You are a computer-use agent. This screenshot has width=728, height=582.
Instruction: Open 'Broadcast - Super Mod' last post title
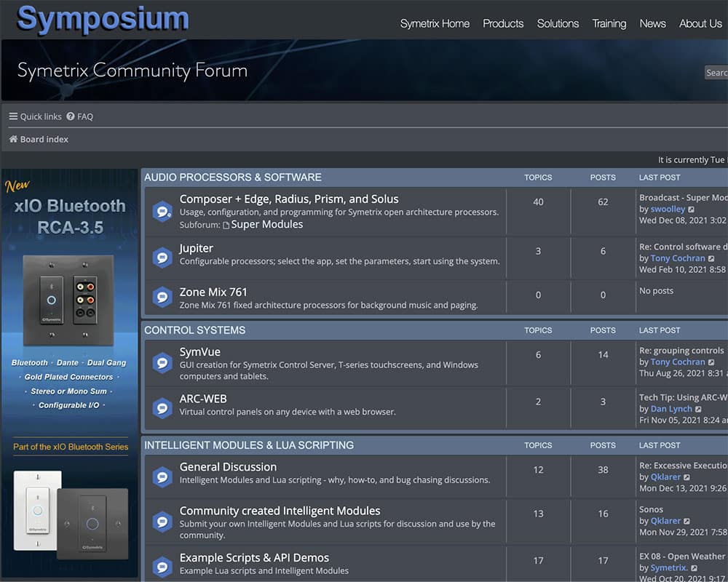click(684, 198)
